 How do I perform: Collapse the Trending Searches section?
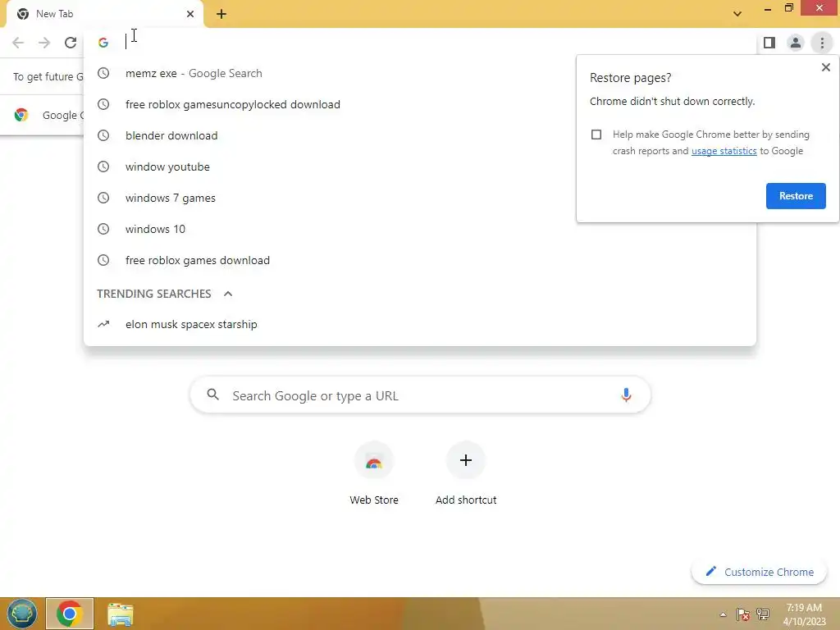point(228,294)
